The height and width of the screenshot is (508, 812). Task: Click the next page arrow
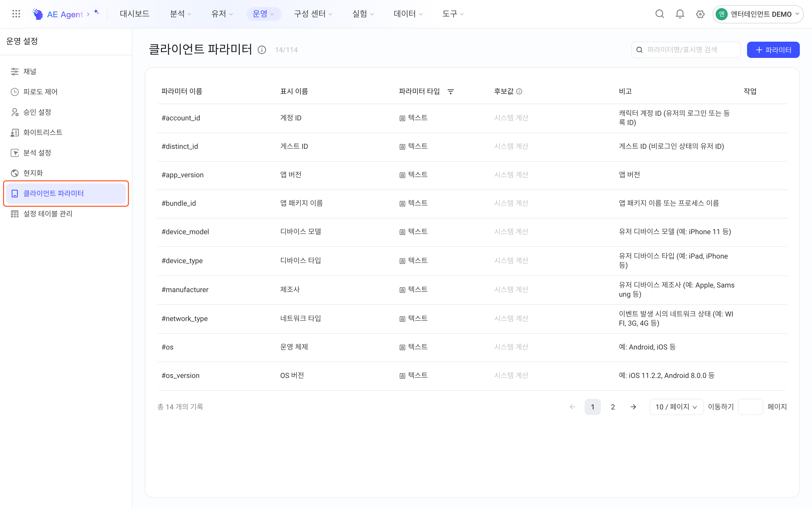[633, 407]
